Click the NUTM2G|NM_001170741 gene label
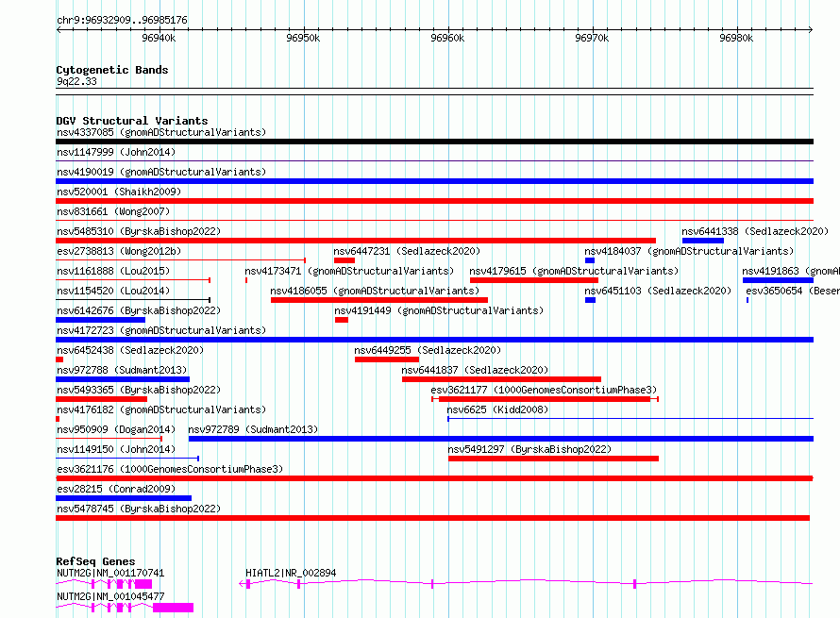 [x=110, y=573]
